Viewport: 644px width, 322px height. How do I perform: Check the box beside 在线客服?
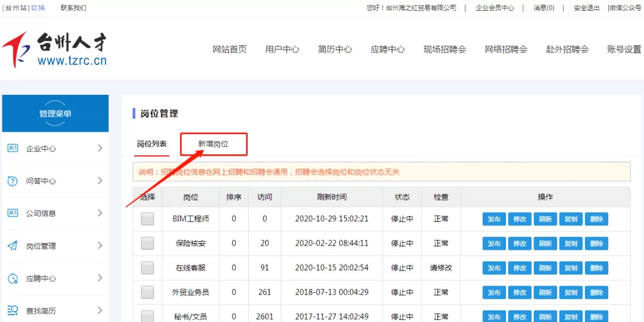click(x=147, y=268)
